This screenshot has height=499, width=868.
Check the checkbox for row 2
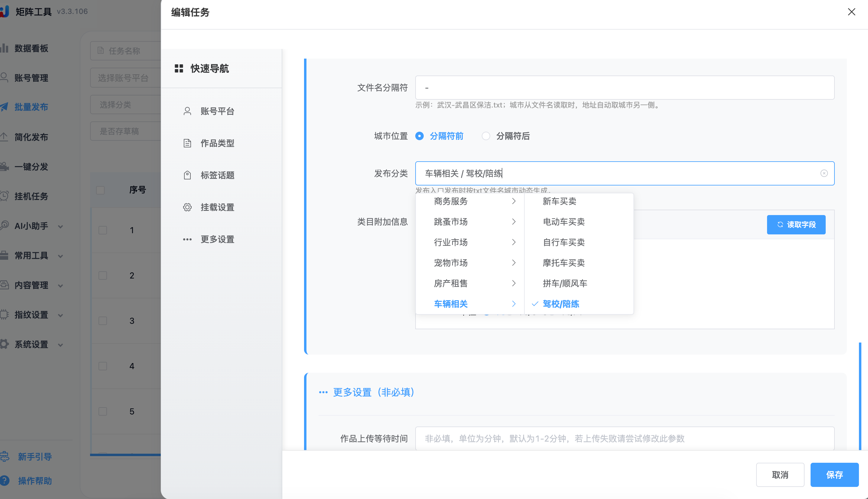pos(103,275)
